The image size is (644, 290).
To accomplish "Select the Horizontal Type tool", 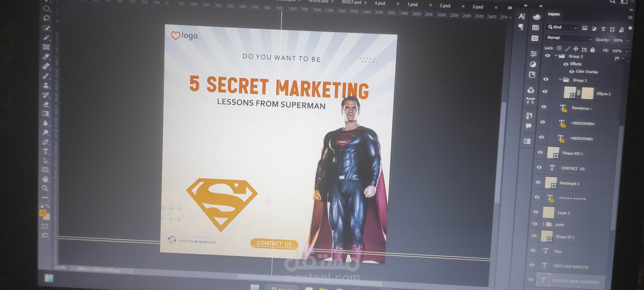I will (x=46, y=151).
